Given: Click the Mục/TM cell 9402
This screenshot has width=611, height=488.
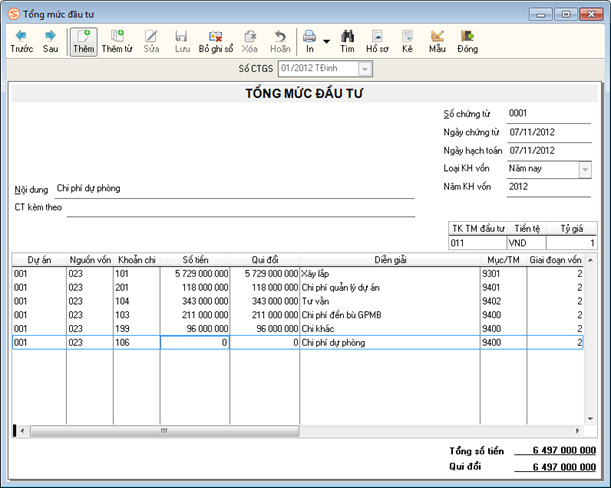Looking at the screenshot, I should pyautogui.click(x=503, y=301).
